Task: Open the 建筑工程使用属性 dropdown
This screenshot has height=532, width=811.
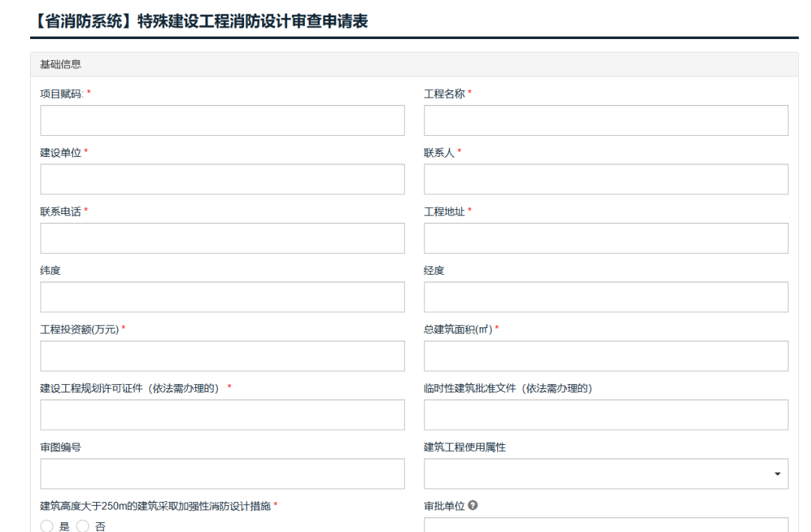Action: (604, 473)
